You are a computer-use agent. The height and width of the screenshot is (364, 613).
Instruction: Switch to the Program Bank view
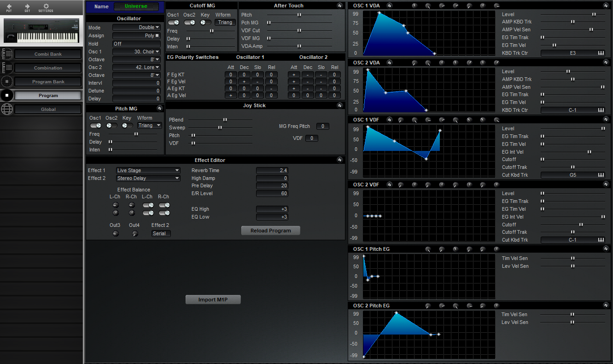(x=48, y=82)
